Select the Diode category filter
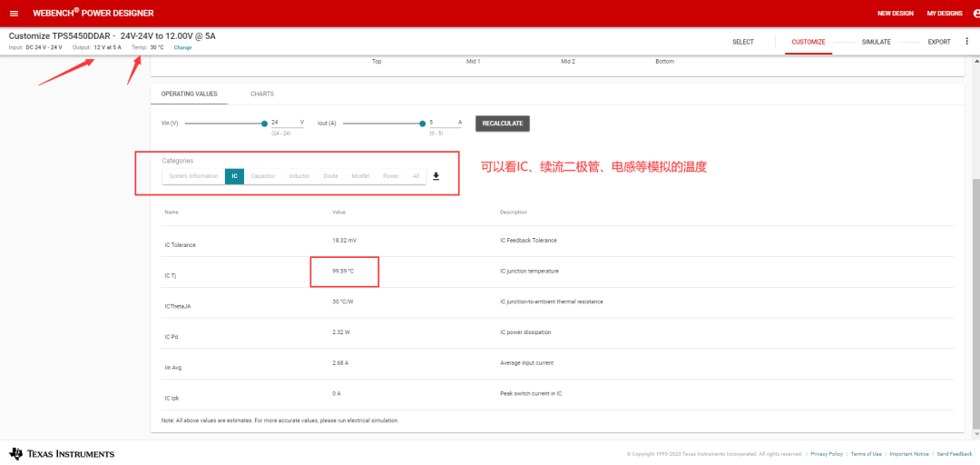Image resolution: width=980 pixels, height=465 pixels. click(330, 176)
